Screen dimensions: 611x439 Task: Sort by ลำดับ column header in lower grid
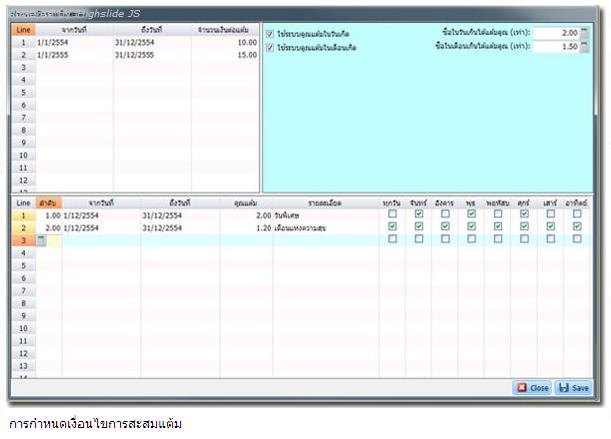point(47,202)
